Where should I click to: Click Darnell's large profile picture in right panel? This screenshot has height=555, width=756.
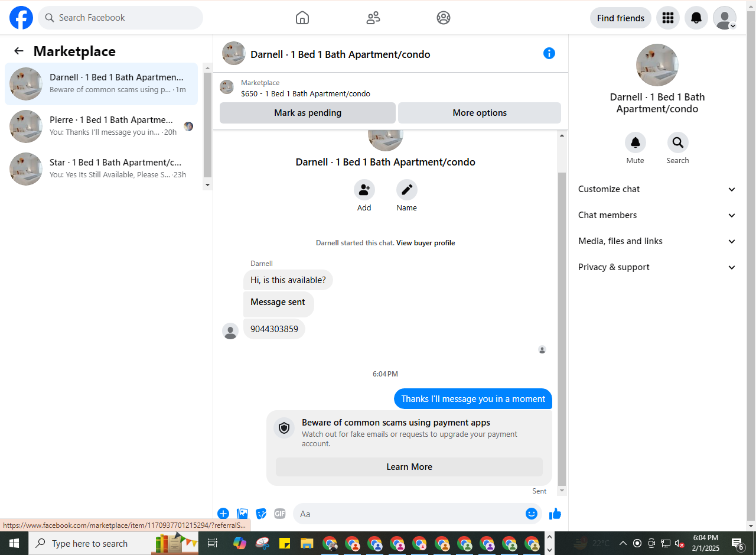[657, 65]
